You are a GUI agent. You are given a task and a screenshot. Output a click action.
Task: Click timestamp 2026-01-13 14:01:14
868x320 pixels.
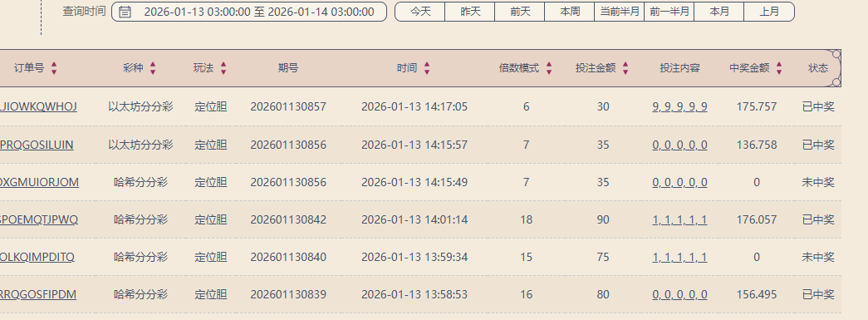tap(414, 219)
